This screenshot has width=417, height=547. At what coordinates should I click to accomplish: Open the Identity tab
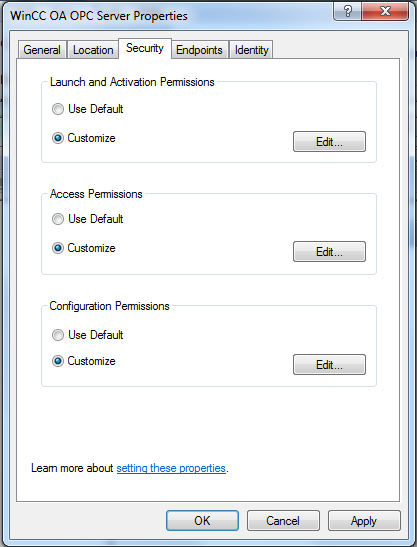(251, 50)
